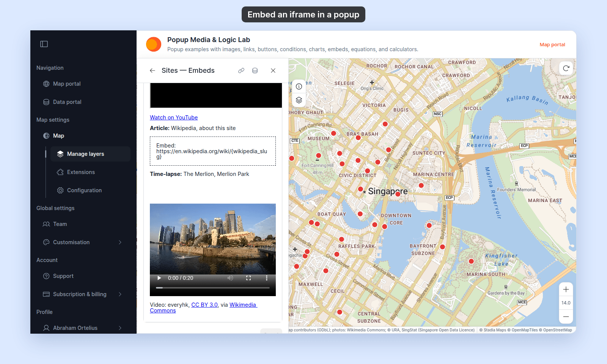The height and width of the screenshot is (364, 607).
Task: Copy the popup link using the chain icon
Action: [x=241, y=71]
